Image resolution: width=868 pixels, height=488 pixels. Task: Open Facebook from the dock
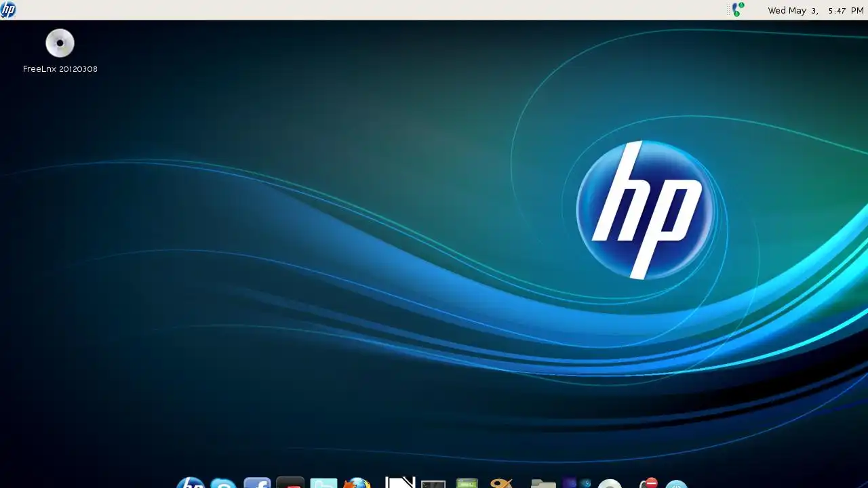[x=257, y=483]
